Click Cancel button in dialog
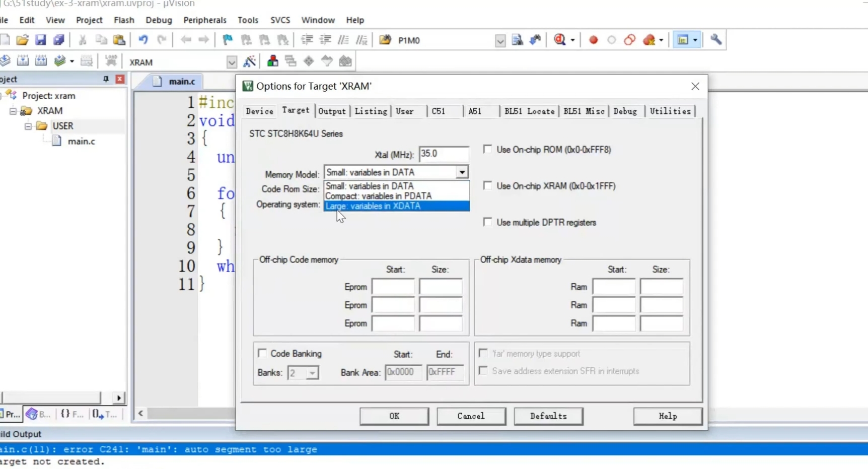 coord(471,416)
